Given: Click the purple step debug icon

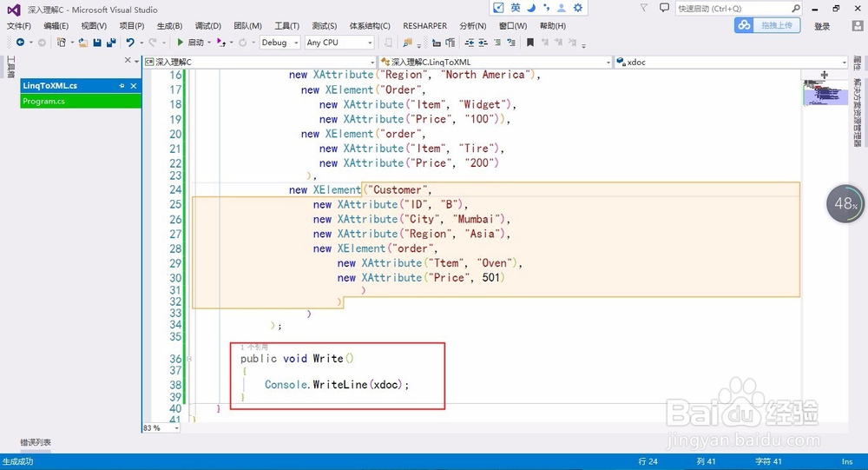Looking at the screenshot, I should coord(220,42).
